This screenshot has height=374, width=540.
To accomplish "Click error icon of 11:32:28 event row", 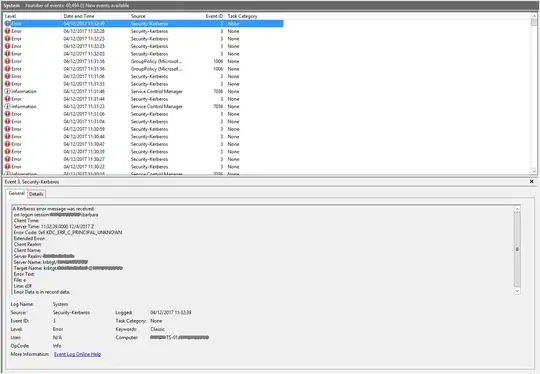I will [x=7, y=31].
